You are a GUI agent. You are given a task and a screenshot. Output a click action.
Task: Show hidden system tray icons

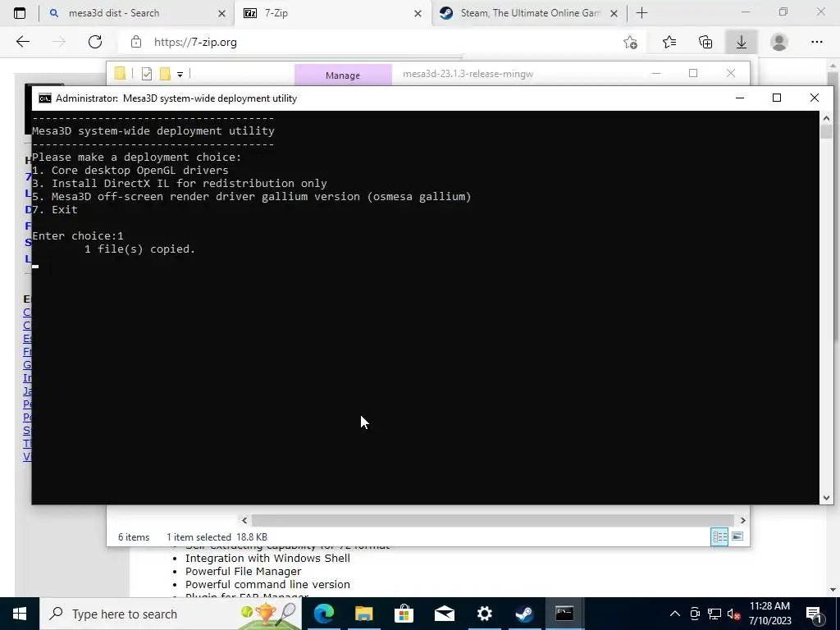[675, 614]
